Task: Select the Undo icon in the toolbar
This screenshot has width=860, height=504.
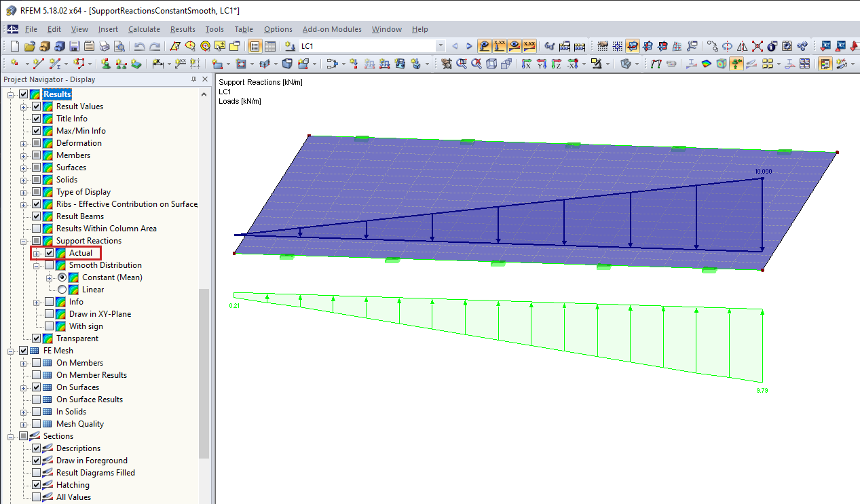Action: coord(138,46)
